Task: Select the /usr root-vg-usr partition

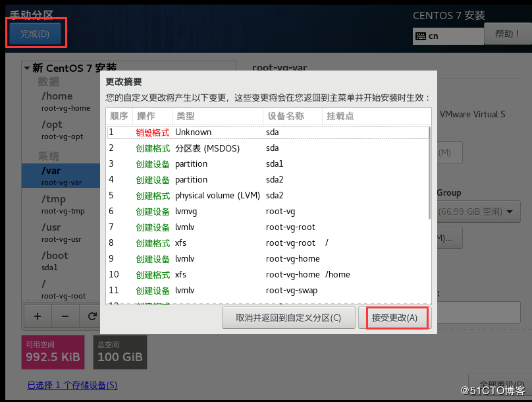Action: [x=61, y=233]
